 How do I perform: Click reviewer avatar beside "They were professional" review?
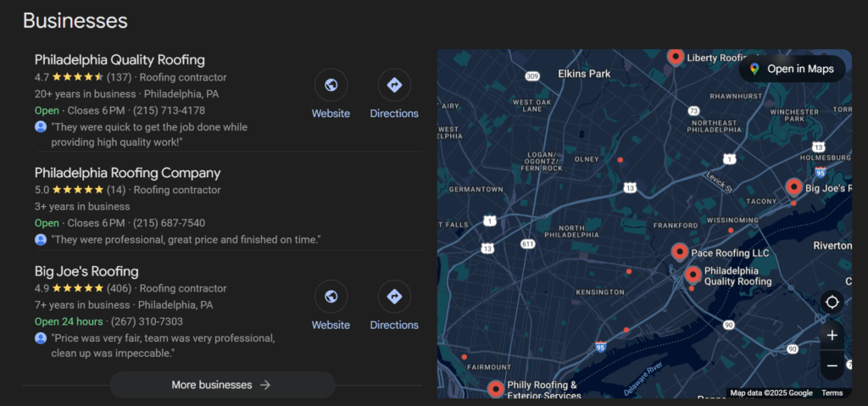[x=41, y=240]
